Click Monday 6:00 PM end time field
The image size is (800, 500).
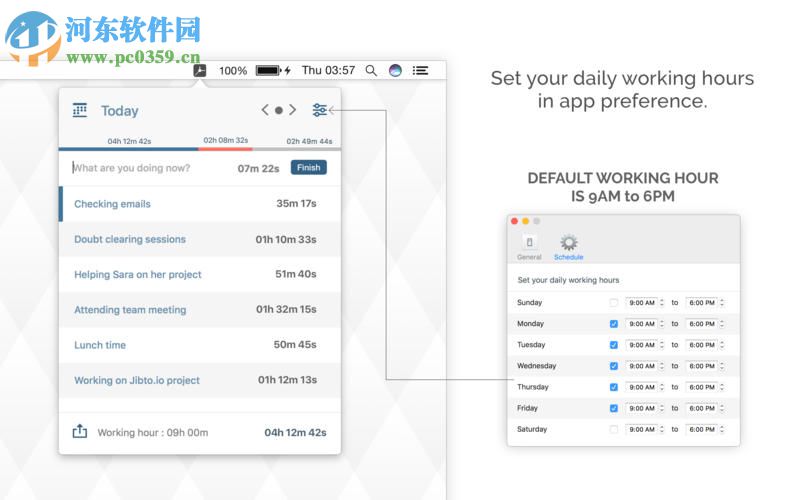pos(702,323)
